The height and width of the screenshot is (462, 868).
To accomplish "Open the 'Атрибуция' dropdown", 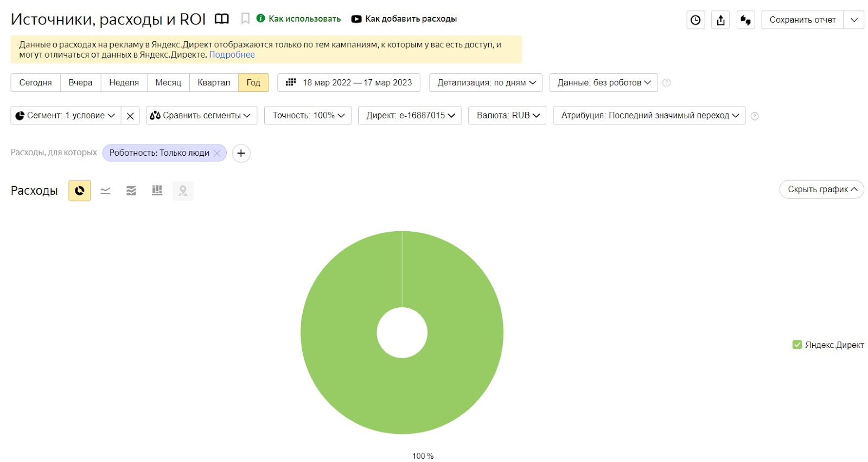I will [649, 116].
